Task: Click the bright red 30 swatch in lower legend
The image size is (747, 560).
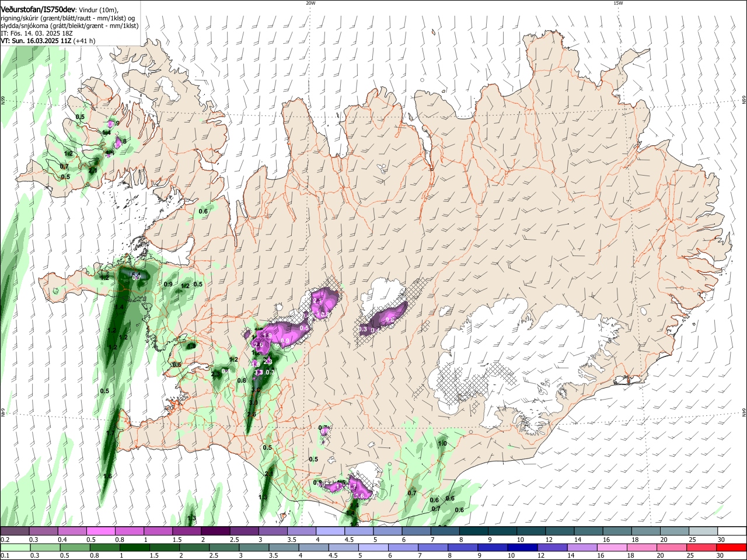Action: point(732,547)
